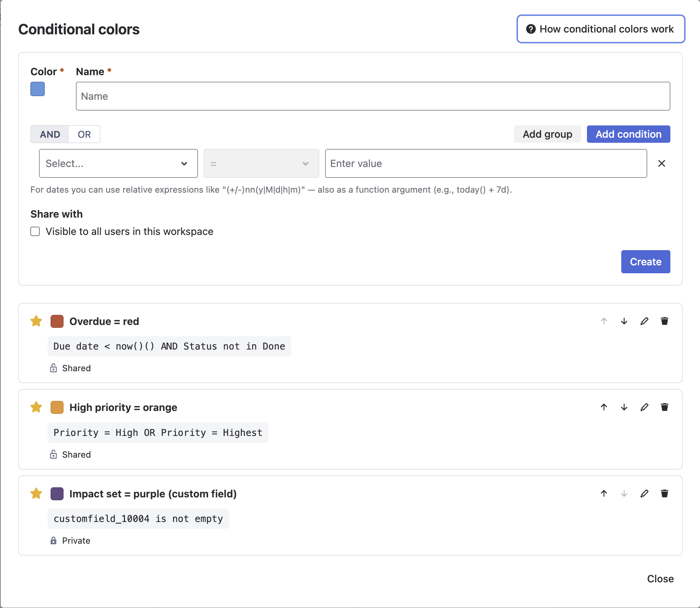Click Shared label under High priority rule
Screen dimensions: 700x608
point(76,454)
